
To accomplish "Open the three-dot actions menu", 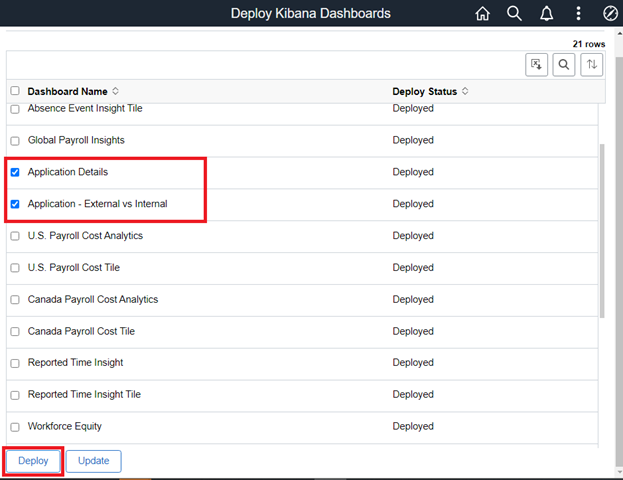I will 578,14.
